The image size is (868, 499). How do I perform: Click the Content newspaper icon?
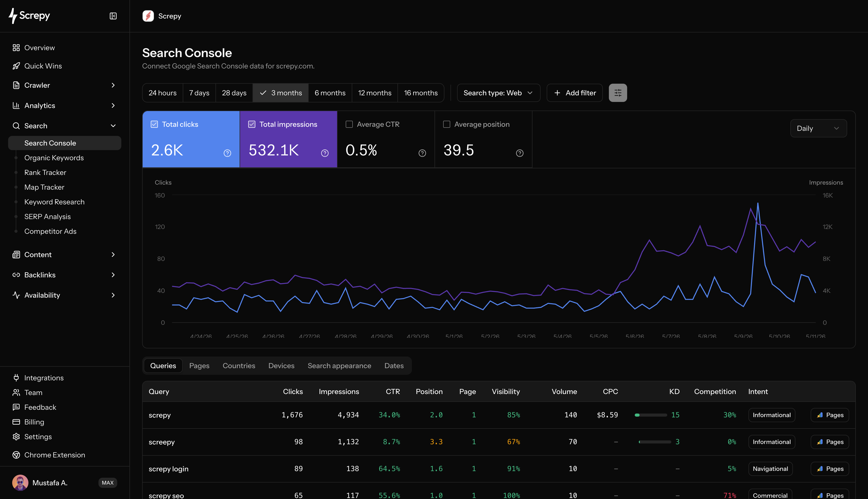click(16, 255)
